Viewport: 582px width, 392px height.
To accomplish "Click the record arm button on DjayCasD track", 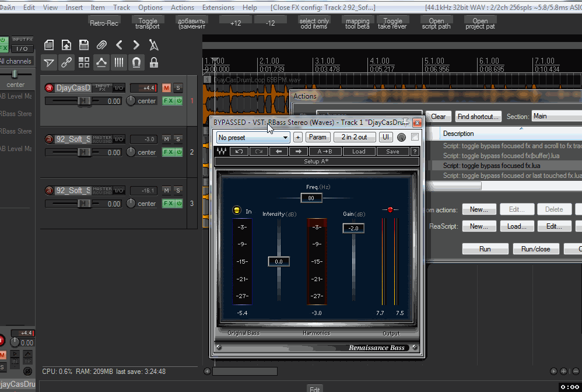I will pyautogui.click(x=50, y=88).
